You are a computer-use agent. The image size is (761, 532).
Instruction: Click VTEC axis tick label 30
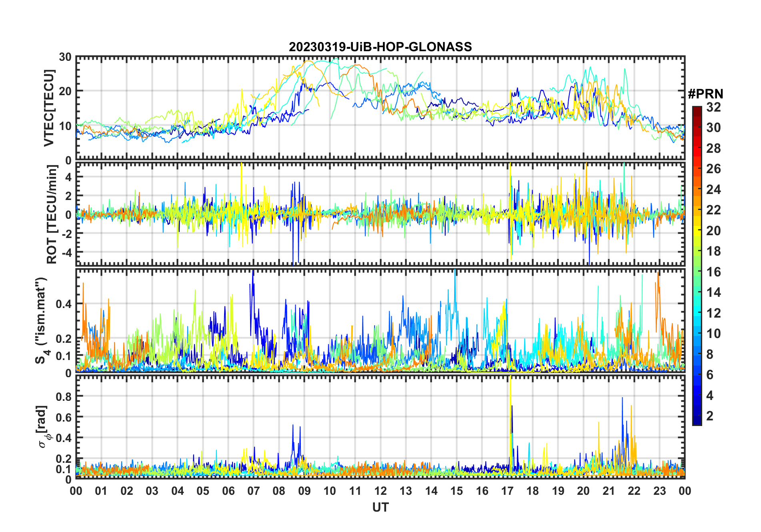coord(65,57)
